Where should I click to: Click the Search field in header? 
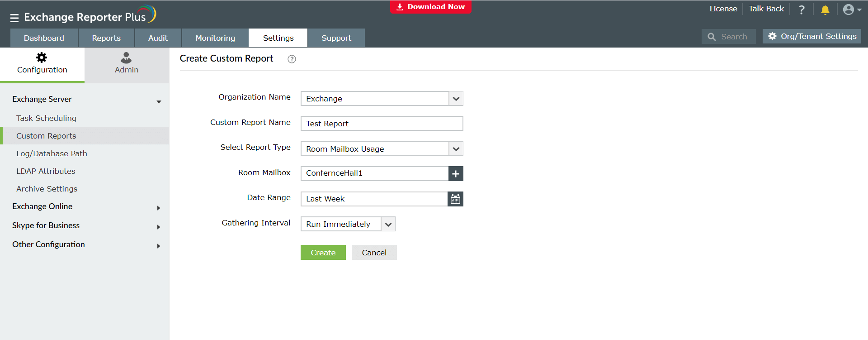pyautogui.click(x=729, y=37)
